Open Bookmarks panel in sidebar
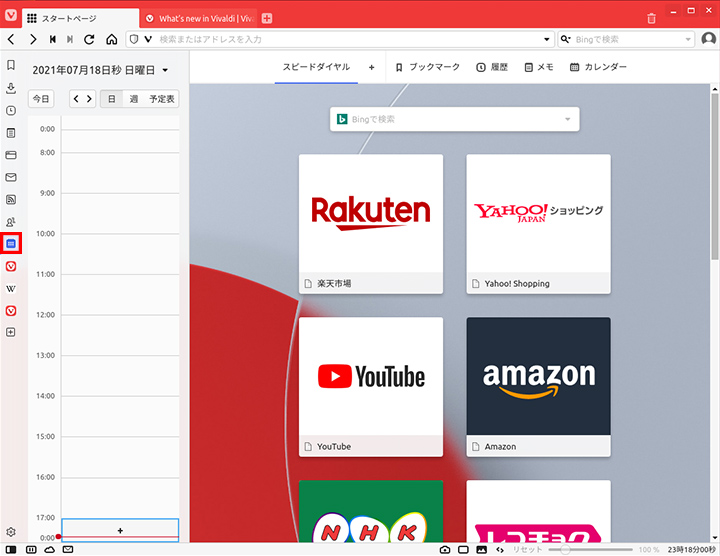 pos(11,65)
